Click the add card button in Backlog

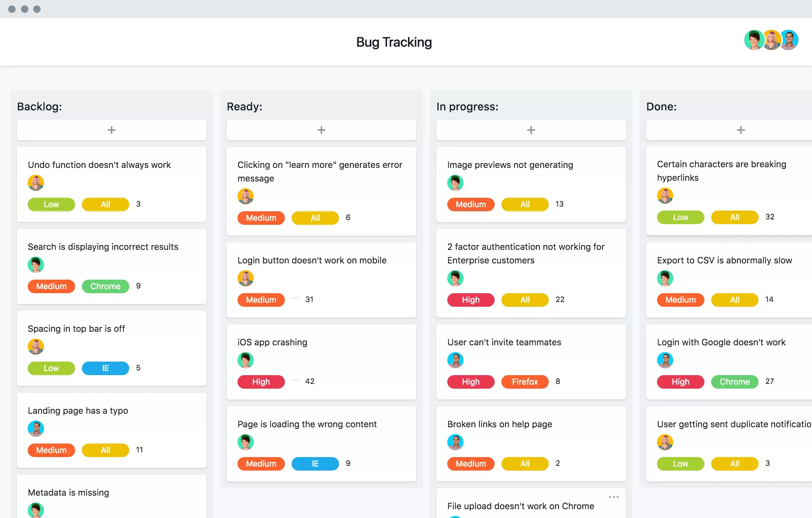point(112,130)
